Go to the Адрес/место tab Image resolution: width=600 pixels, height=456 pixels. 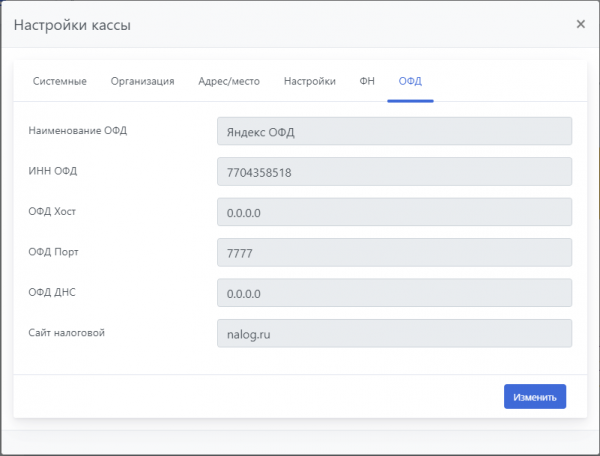pos(229,81)
